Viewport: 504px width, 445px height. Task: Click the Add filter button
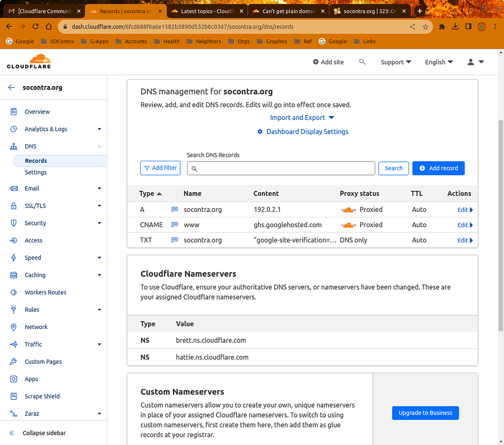click(x=160, y=168)
